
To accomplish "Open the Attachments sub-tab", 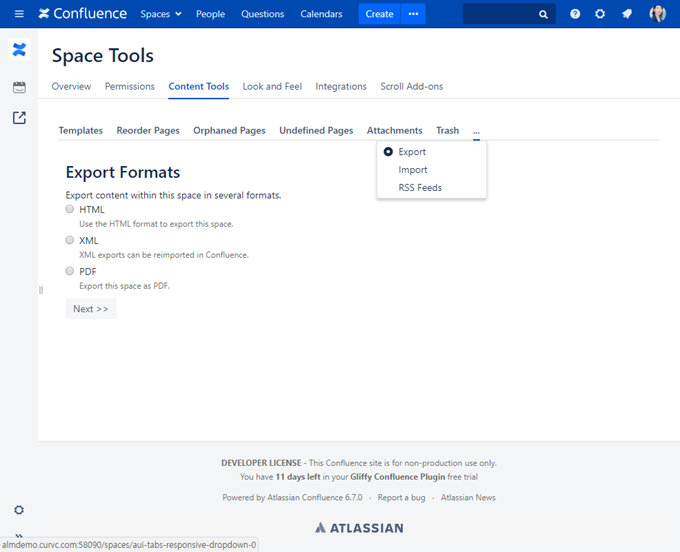I will 395,131.
